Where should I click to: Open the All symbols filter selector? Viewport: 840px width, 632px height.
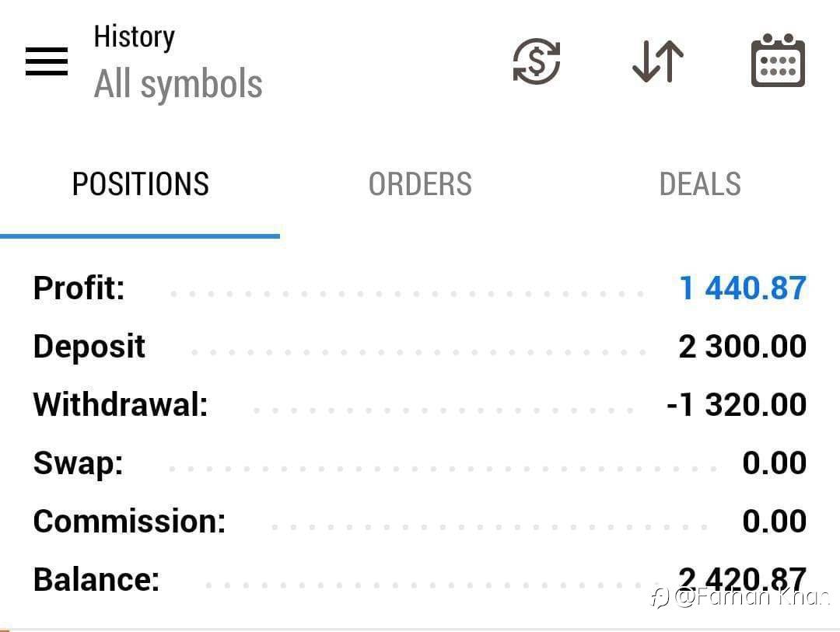(178, 84)
